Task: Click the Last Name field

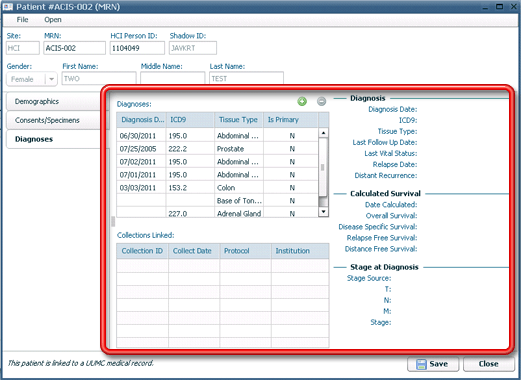Action: [246, 78]
